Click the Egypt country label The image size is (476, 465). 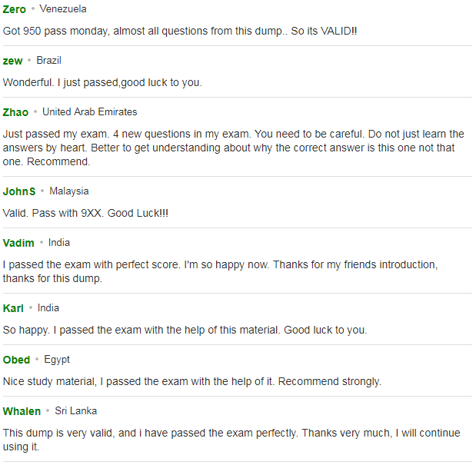tap(57, 360)
